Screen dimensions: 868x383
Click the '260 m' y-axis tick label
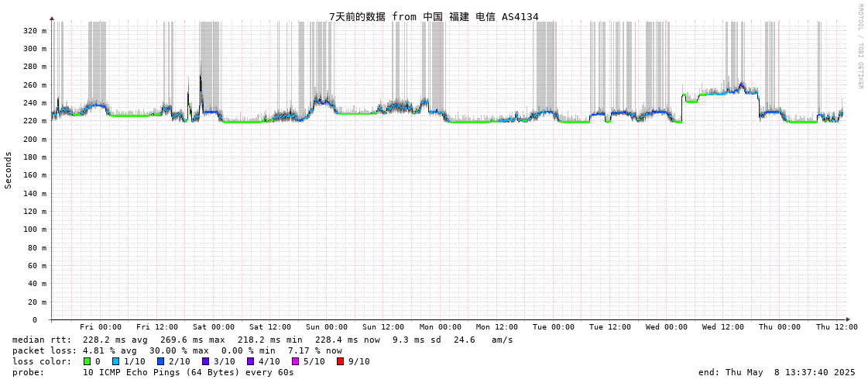point(36,85)
